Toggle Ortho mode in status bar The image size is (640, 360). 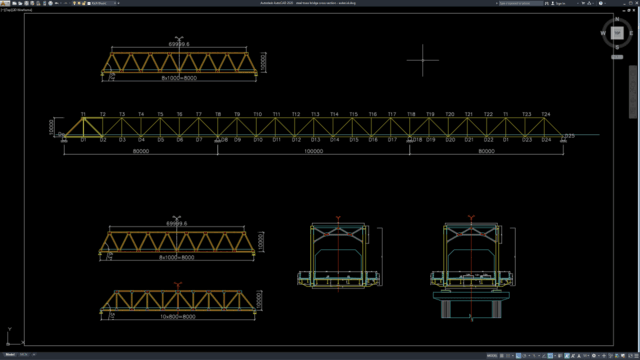pos(518,356)
